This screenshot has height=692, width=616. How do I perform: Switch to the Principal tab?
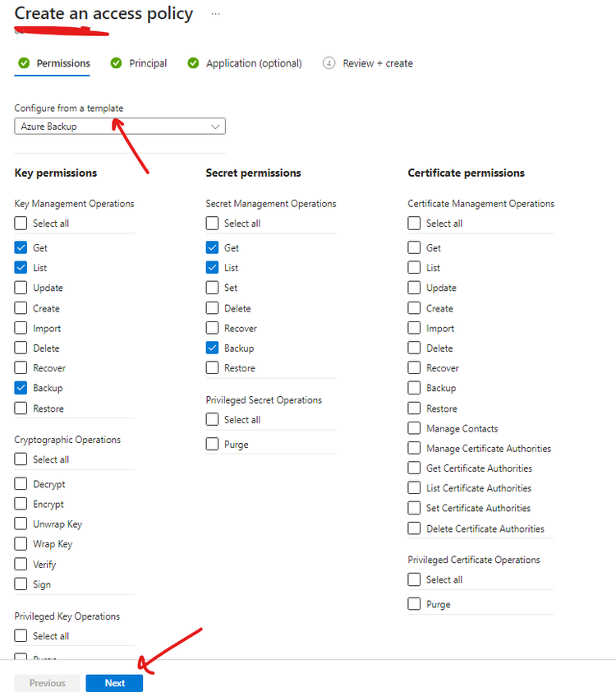click(x=147, y=63)
